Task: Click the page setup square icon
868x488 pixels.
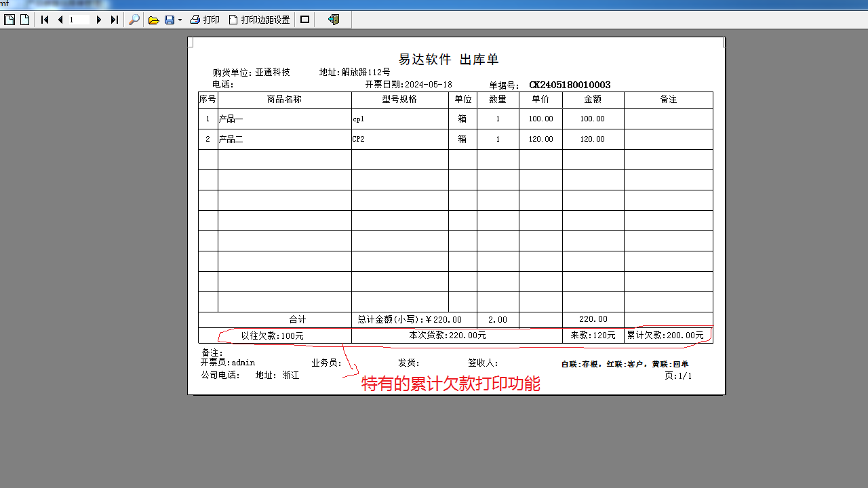Action: [304, 20]
